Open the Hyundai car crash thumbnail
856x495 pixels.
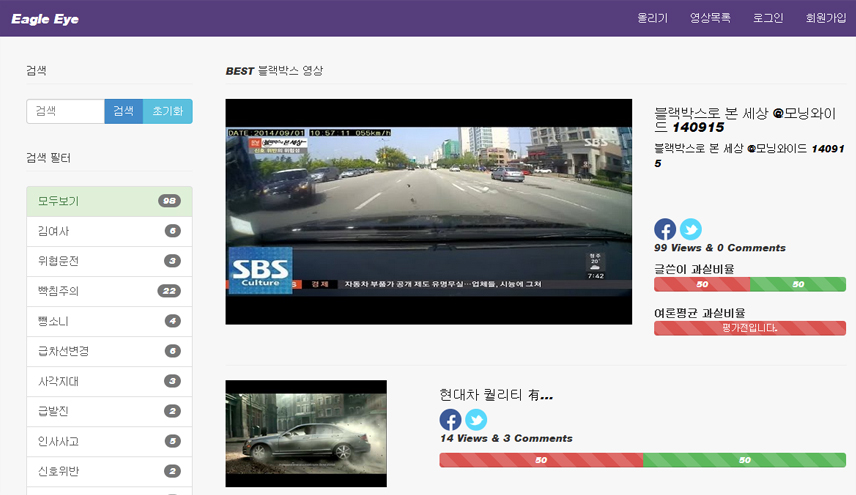[306, 433]
